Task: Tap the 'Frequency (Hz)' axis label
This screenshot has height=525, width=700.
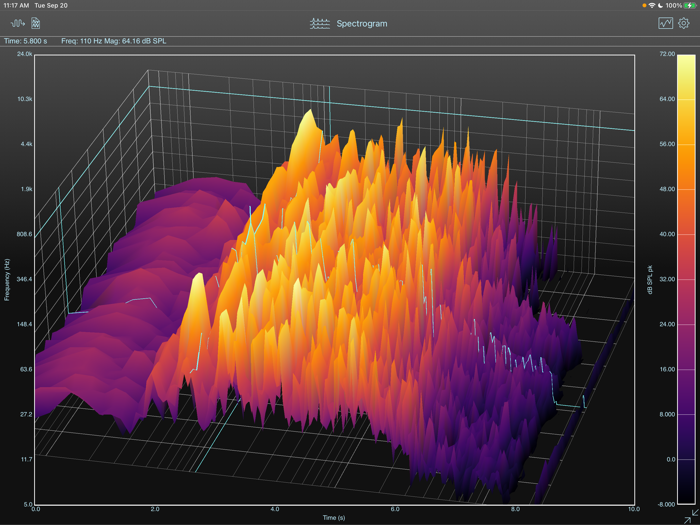Action: [x=6, y=279]
